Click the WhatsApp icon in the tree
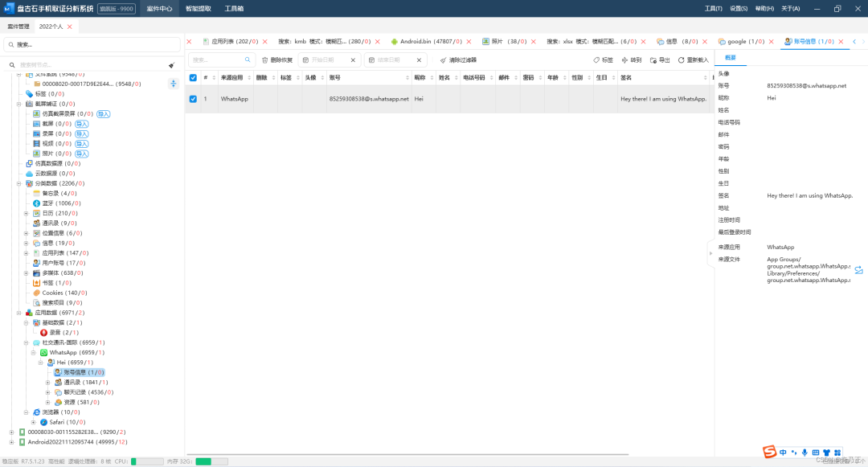Image resolution: width=868 pixels, height=467 pixels. tap(43, 353)
